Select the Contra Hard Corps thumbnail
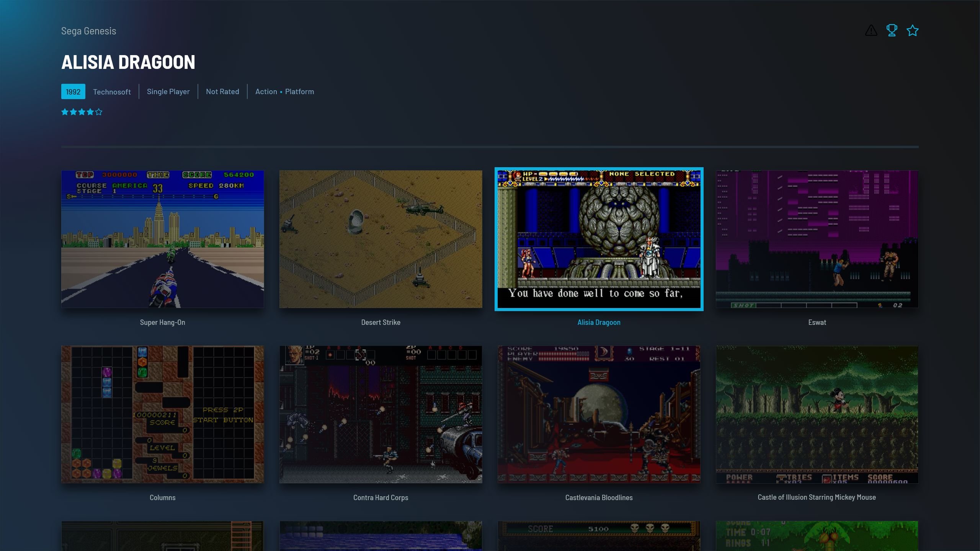The height and width of the screenshot is (551, 980). (x=381, y=414)
